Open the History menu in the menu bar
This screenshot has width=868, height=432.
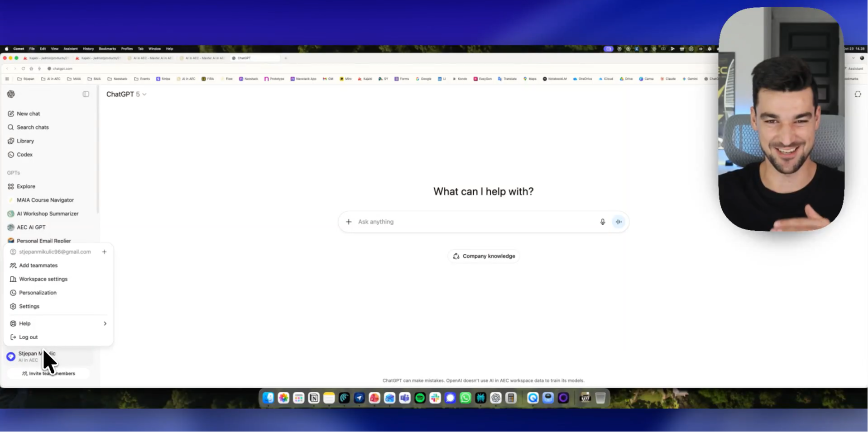pyautogui.click(x=88, y=49)
